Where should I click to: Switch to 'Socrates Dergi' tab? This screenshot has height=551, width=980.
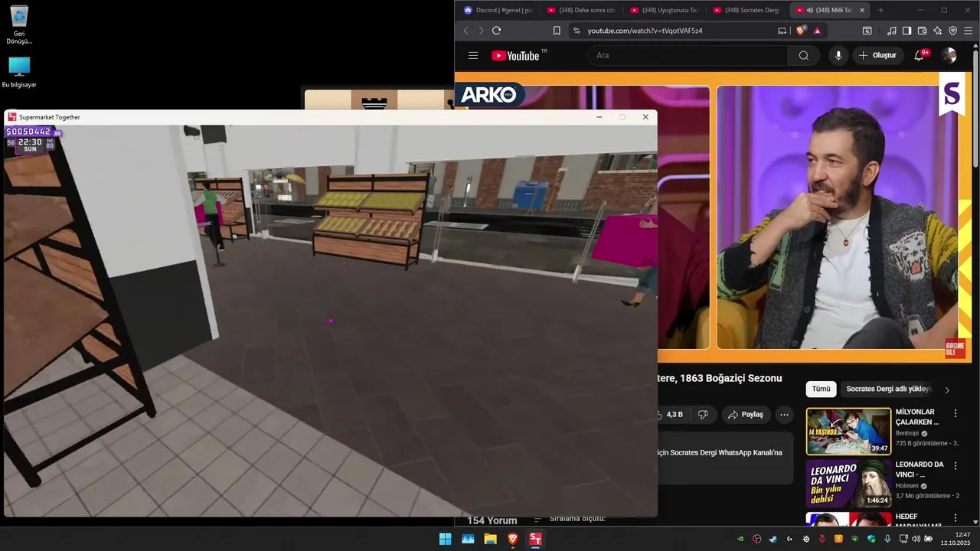pos(746,10)
